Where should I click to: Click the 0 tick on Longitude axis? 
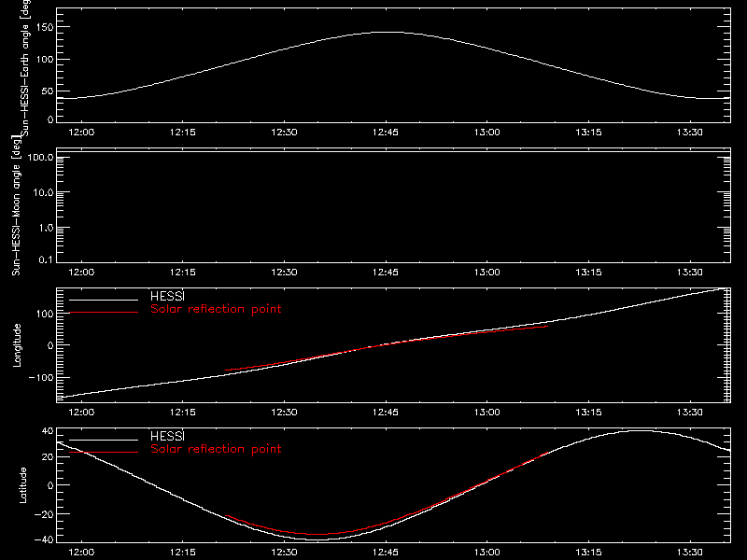tap(50, 345)
